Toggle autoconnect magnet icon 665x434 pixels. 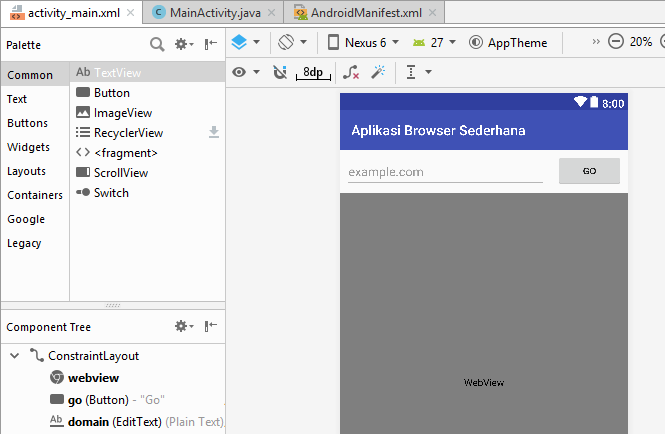pyautogui.click(x=280, y=72)
